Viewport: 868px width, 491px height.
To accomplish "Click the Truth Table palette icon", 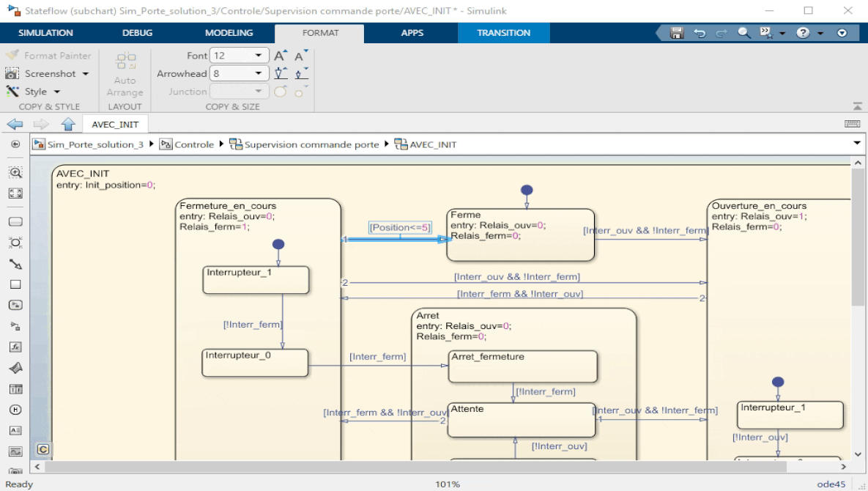I will [x=15, y=388].
